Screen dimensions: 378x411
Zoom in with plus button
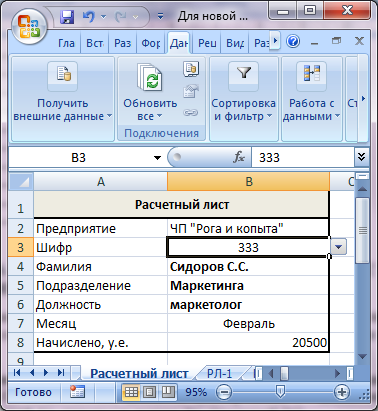342,392
